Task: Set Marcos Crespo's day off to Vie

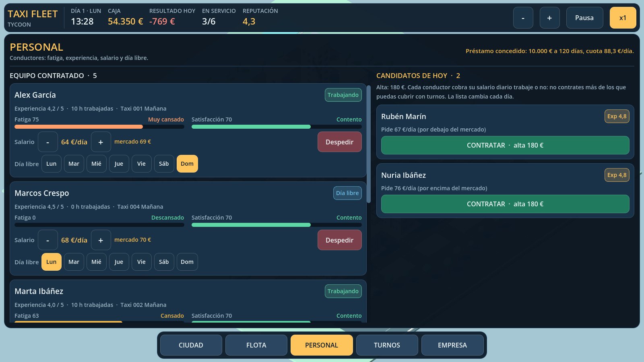Action: 141,262
